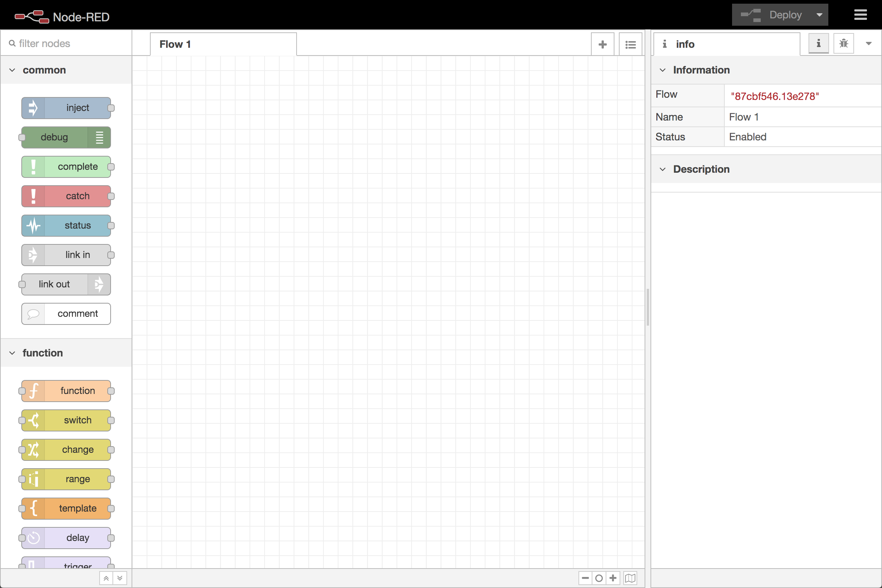Select the range node in the palette
882x588 pixels.
66,479
